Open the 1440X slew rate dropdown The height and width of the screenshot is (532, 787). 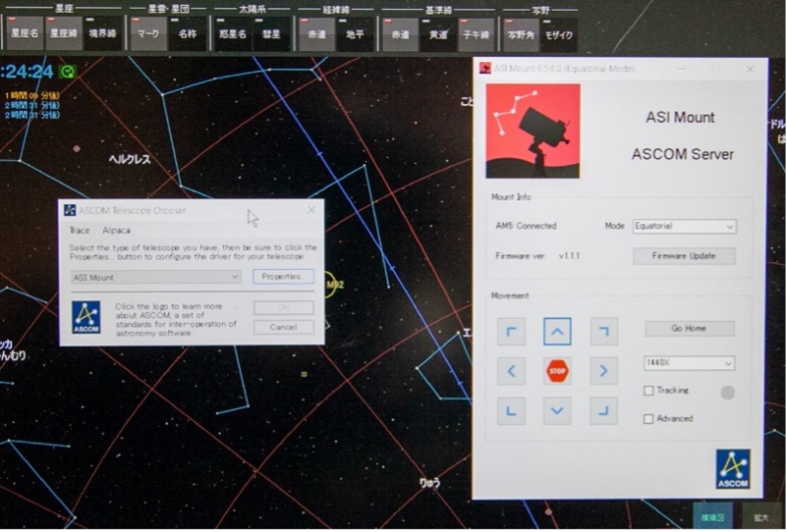(689, 363)
